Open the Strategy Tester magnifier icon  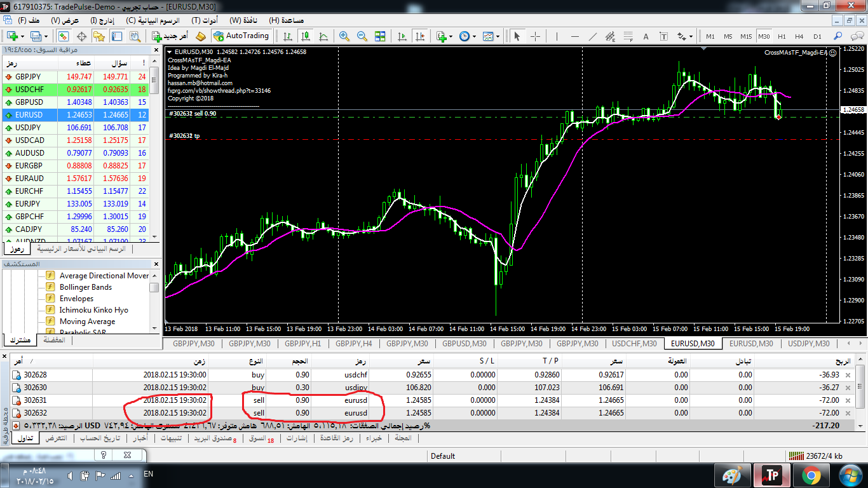point(135,36)
